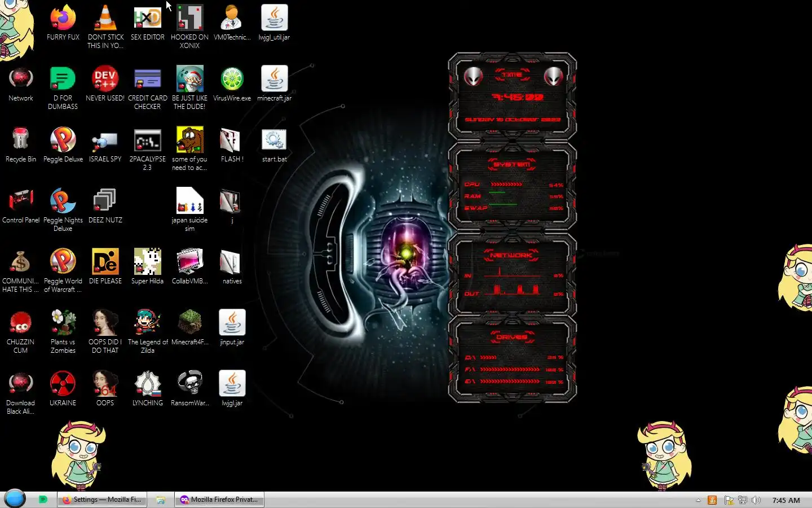
Task: Open Control Panel
Action: pos(21,201)
